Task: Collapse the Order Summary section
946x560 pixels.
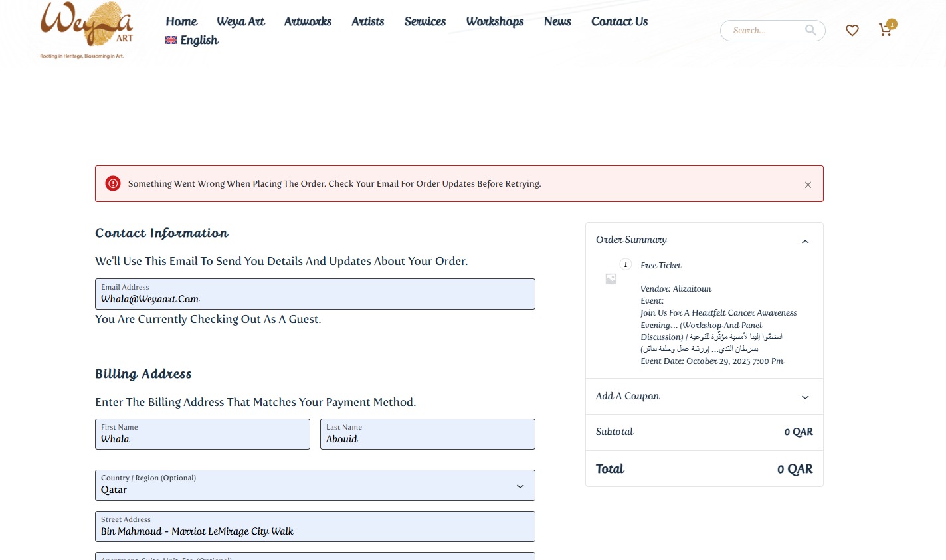Action: click(805, 242)
